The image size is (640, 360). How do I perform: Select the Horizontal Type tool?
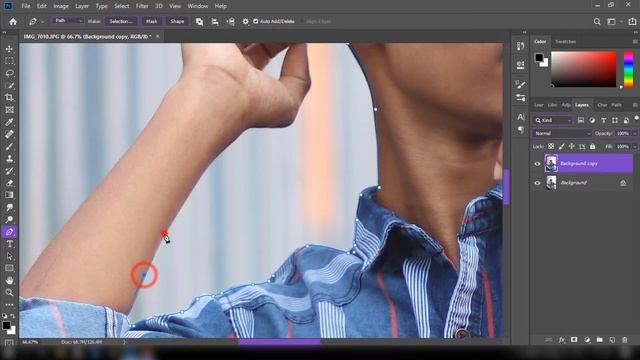[x=9, y=244]
